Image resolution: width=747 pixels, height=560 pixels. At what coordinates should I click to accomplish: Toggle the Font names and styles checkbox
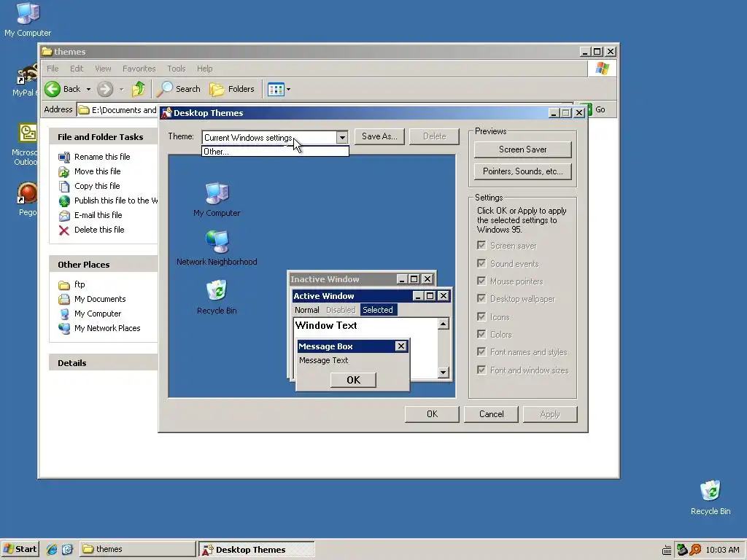click(481, 352)
